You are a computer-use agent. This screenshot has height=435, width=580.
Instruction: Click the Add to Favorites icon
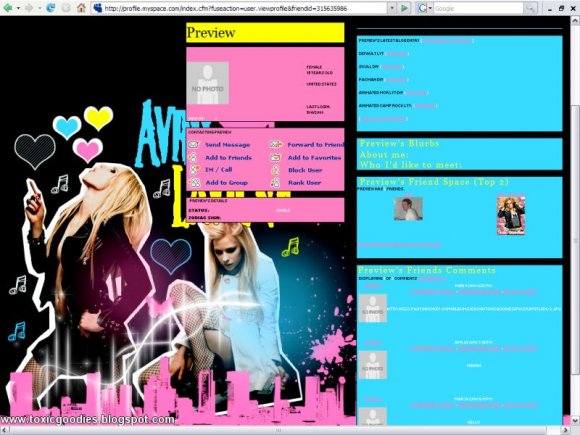click(275, 158)
